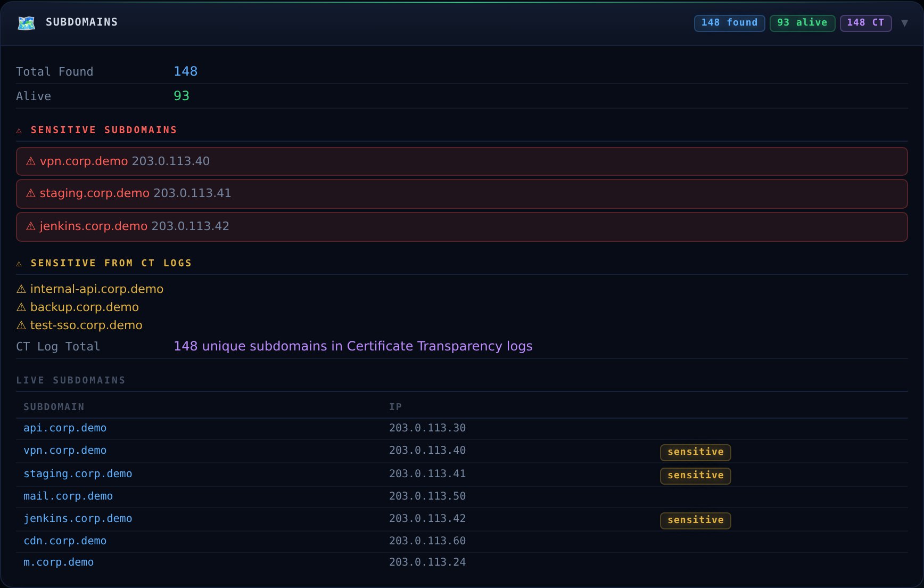Click warning icon in vpn.corp.demo alert card
Screen dimensions: 924x588
point(31,161)
